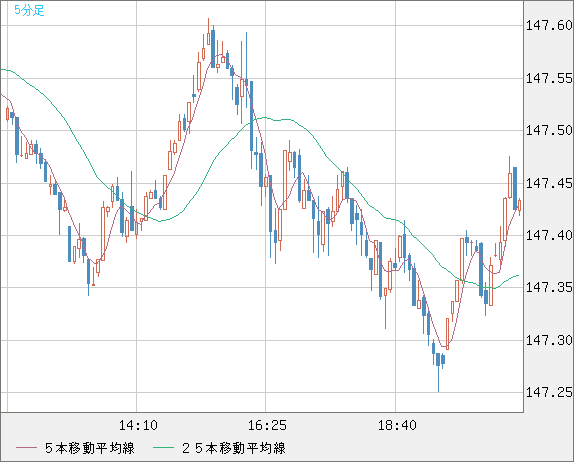Click the 5本移動平均線 legend text
The width and height of the screenshot is (574, 462).
tap(90, 448)
